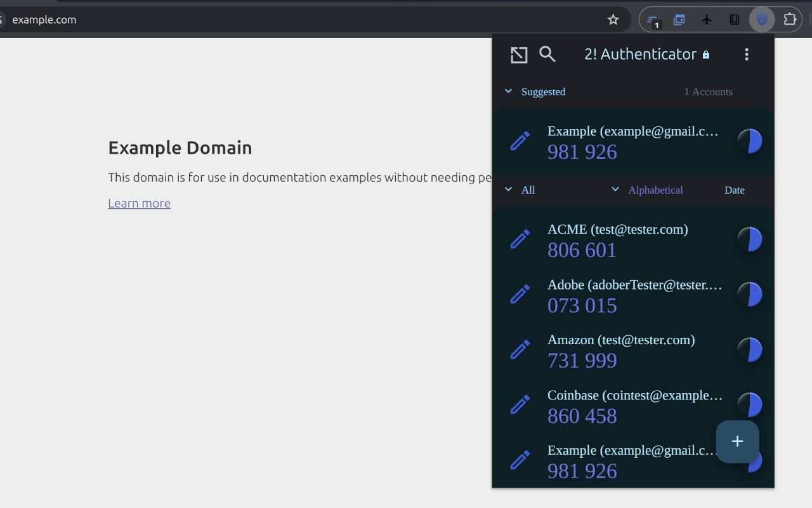Switch sorting to Date
The width and height of the screenshot is (812, 508).
734,189
